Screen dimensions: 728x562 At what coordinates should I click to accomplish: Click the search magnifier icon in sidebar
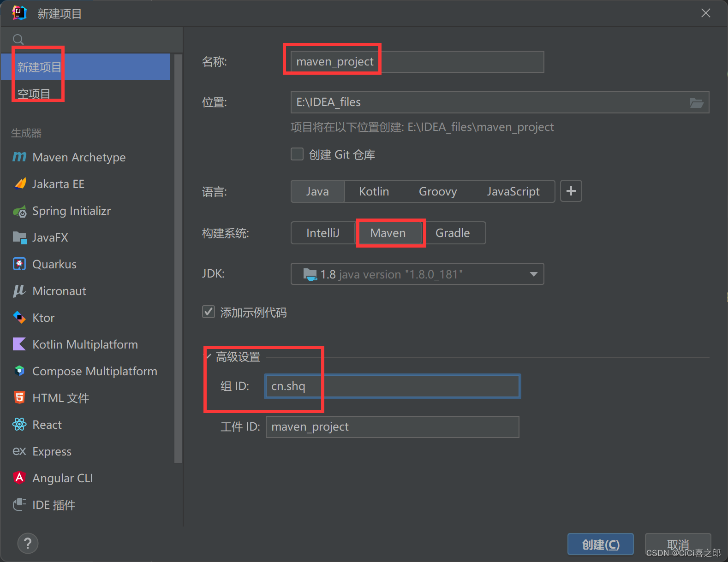pos(18,40)
